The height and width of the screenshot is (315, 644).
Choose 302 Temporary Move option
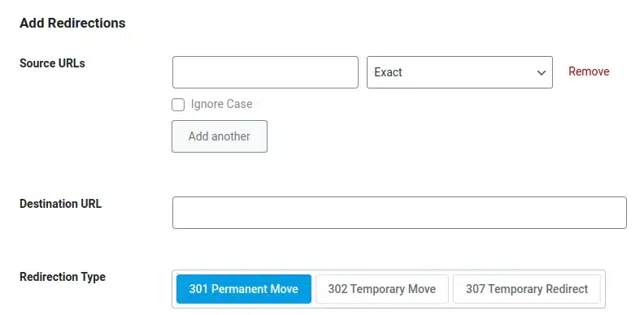click(x=381, y=289)
